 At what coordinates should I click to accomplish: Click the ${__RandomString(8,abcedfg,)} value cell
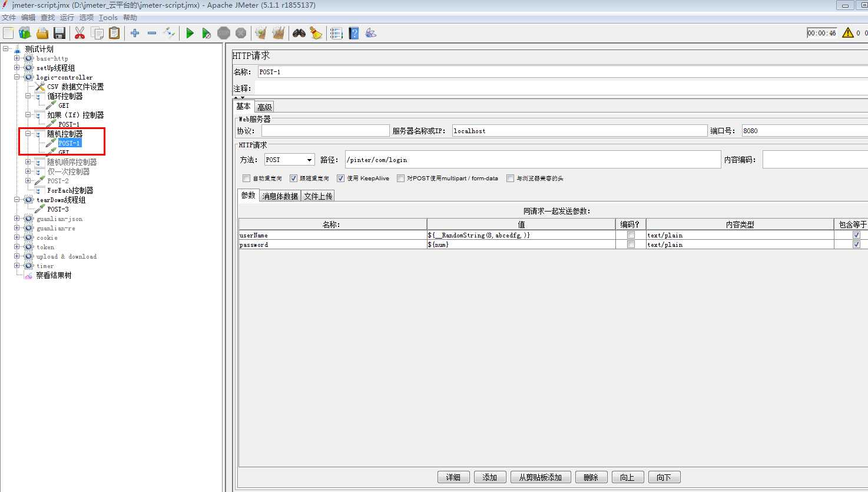click(x=521, y=235)
